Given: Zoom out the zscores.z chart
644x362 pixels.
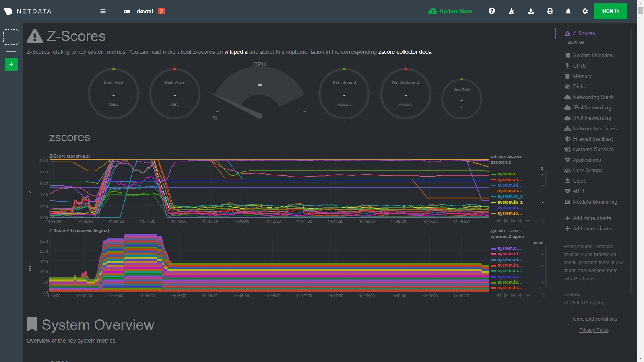Looking at the screenshot, I should pos(528,221).
